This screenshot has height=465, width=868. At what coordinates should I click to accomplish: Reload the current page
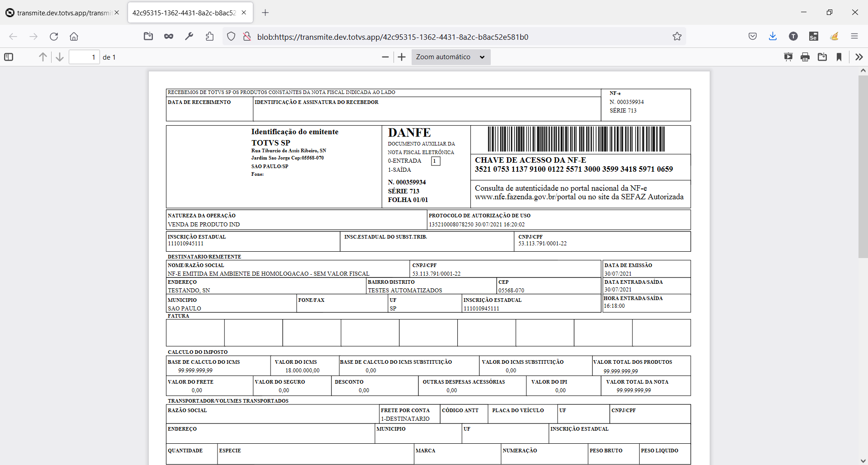coord(54,37)
